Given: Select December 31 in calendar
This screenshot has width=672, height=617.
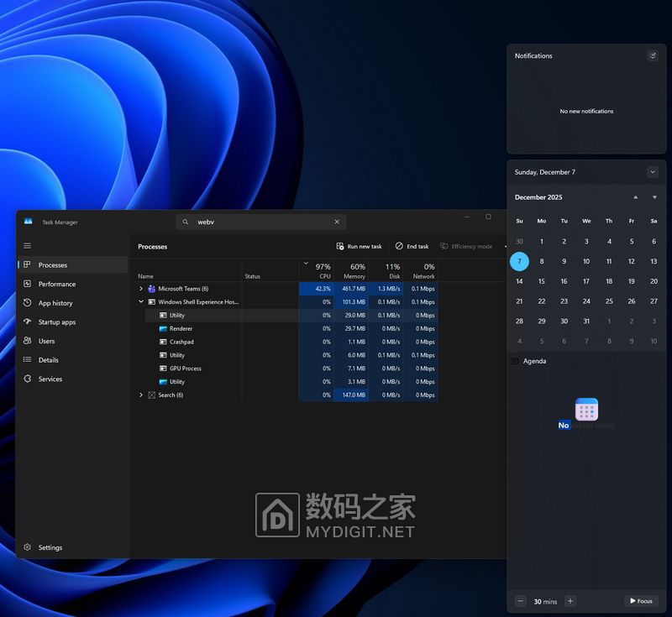Looking at the screenshot, I should 586,322.
